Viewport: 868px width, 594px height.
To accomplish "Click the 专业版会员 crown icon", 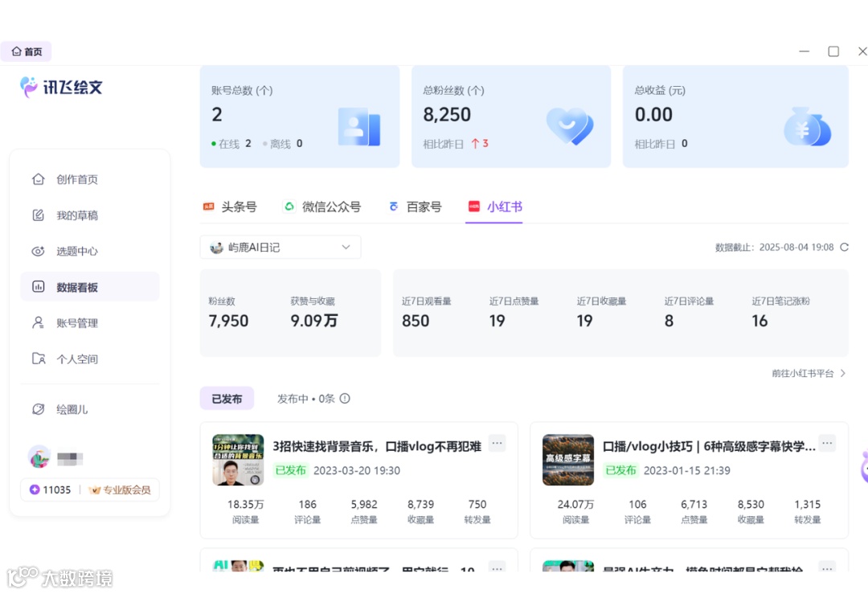I will [94, 490].
